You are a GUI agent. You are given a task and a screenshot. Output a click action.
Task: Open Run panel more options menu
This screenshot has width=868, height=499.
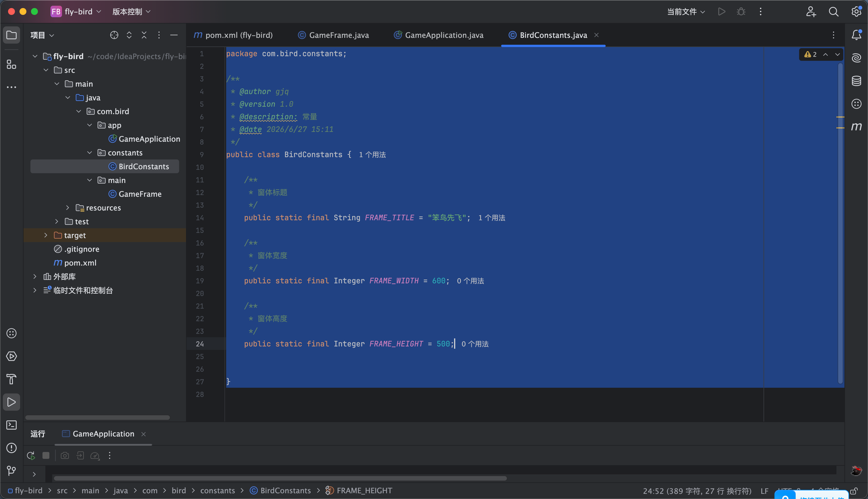click(109, 455)
